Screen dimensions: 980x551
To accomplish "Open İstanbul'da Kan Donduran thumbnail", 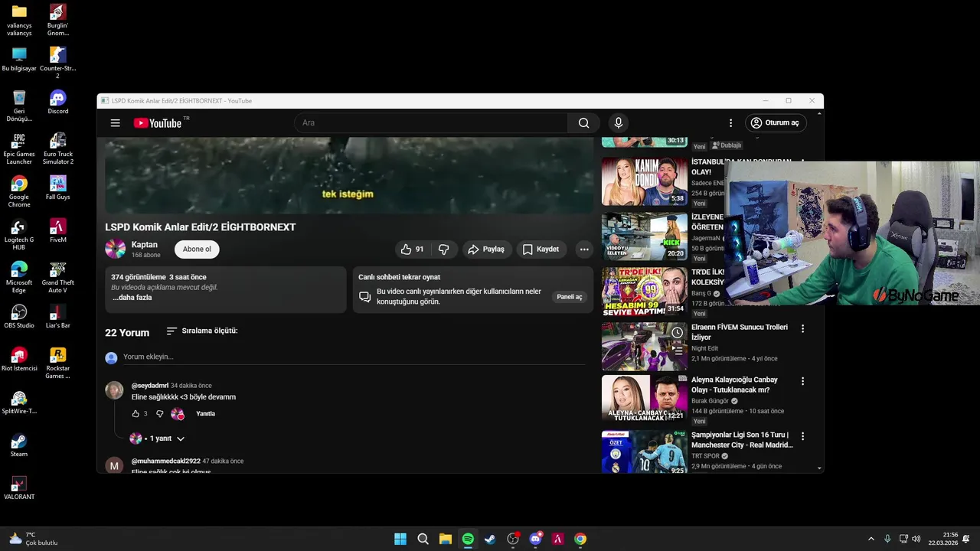I will 645,181.
